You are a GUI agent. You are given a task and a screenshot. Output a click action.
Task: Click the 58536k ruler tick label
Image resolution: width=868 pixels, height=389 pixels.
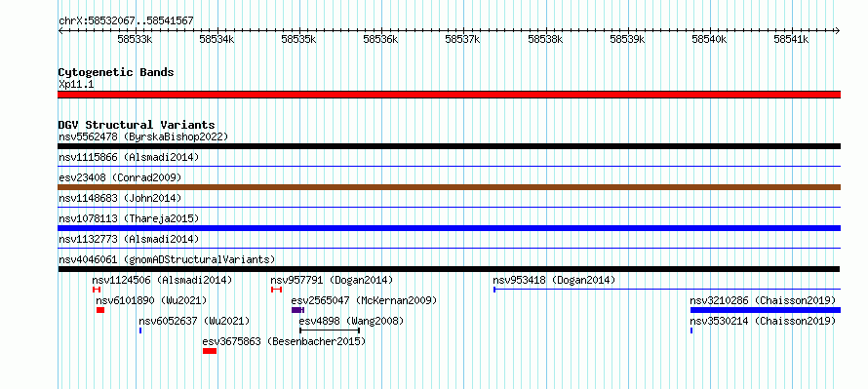click(x=381, y=39)
